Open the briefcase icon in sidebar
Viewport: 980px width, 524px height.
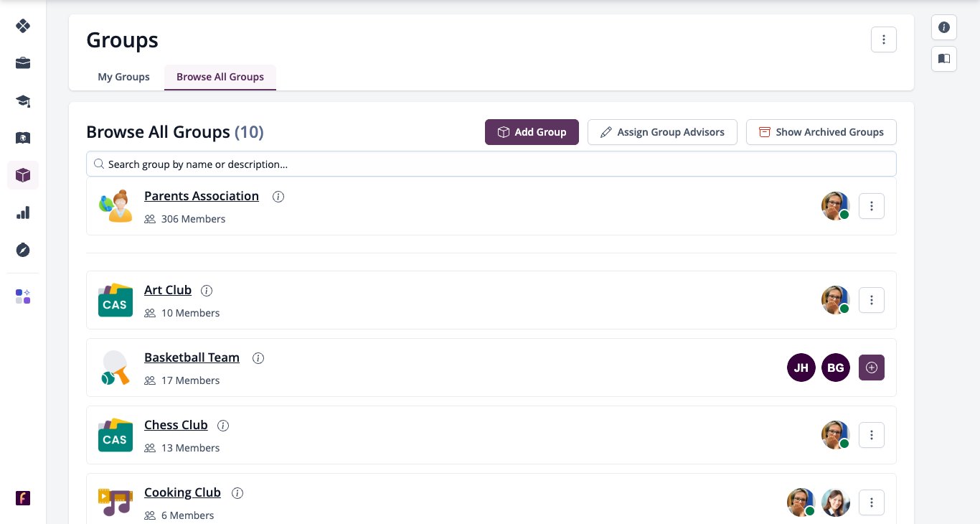point(23,63)
